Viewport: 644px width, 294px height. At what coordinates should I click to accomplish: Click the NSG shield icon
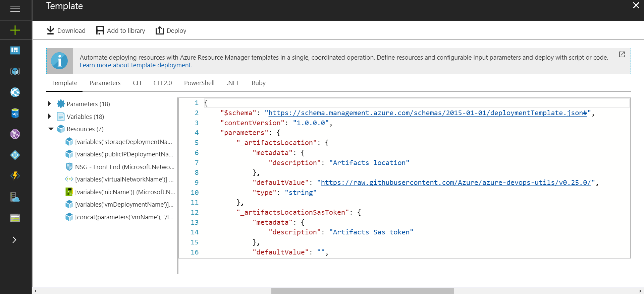pyautogui.click(x=69, y=167)
